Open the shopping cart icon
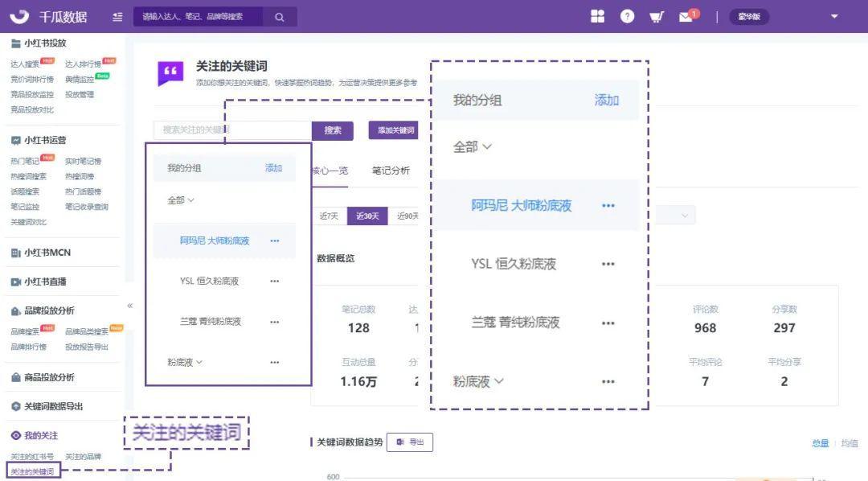The width and height of the screenshot is (868, 481). (x=657, y=16)
